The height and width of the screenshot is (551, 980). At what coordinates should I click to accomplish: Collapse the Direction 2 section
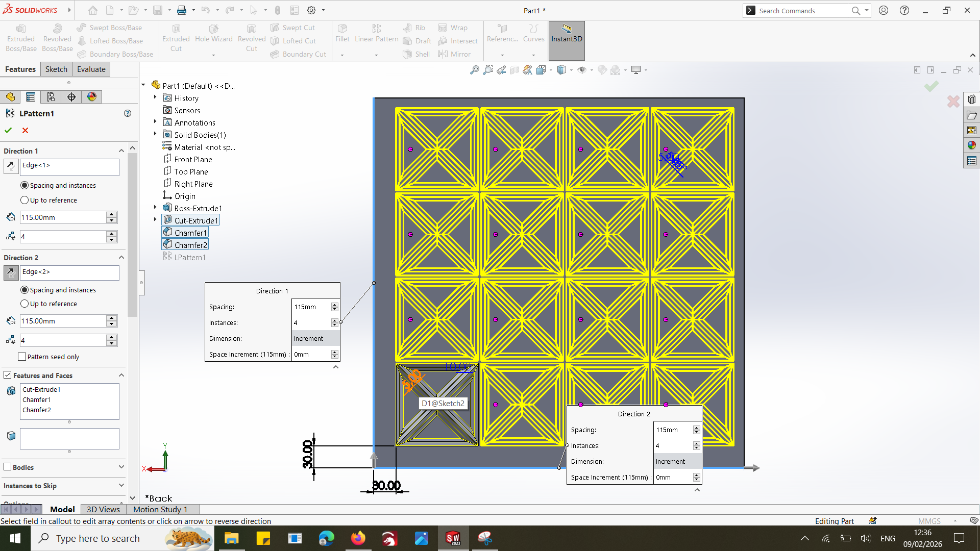121,258
